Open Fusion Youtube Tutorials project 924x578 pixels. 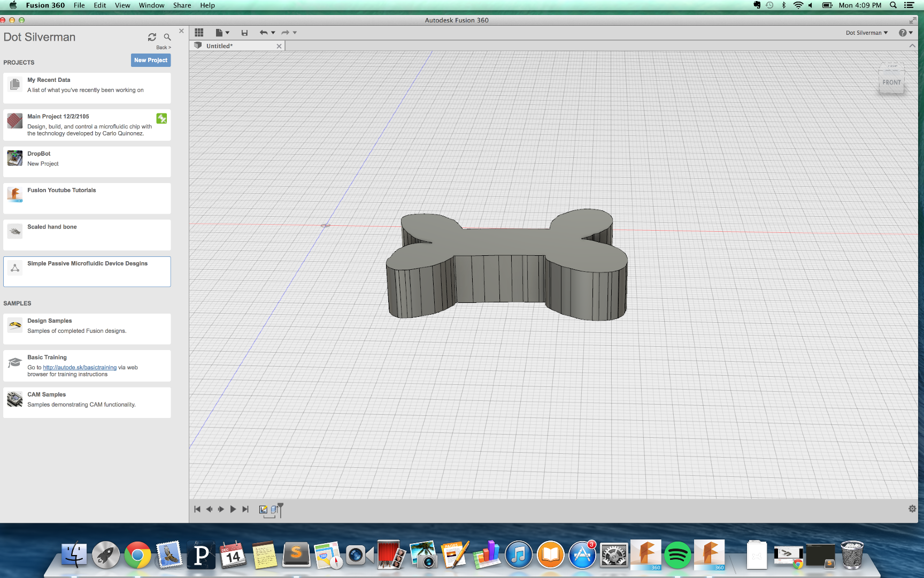87,199
